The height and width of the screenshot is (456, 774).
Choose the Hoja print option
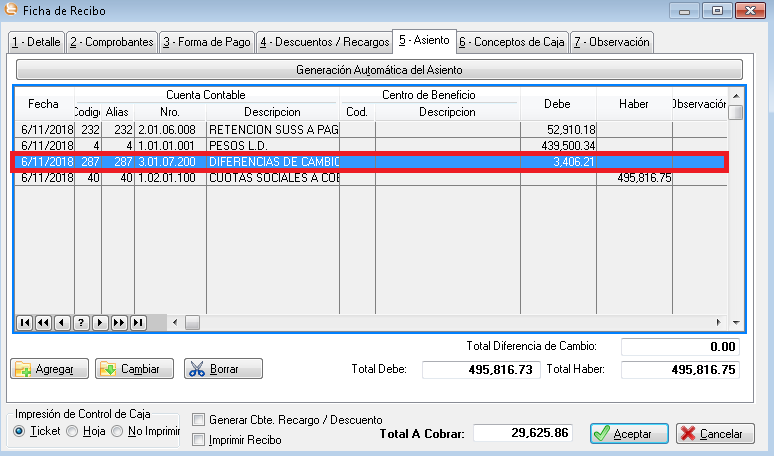[x=72, y=431]
